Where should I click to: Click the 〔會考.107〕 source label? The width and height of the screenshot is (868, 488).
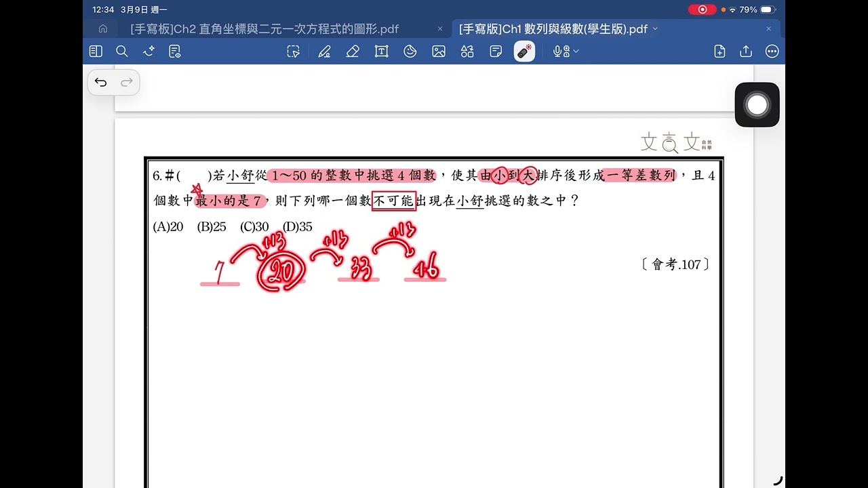pyautogui.click(x=675, y=265)
